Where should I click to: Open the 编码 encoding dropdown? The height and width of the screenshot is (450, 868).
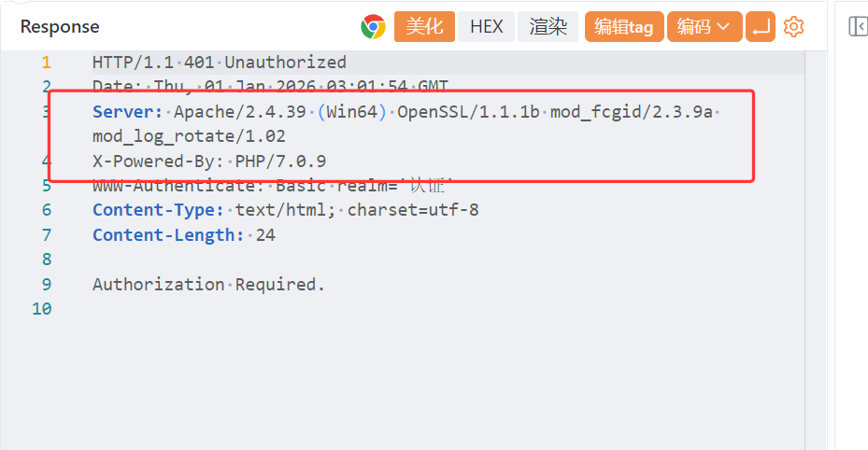click(704, 27)
